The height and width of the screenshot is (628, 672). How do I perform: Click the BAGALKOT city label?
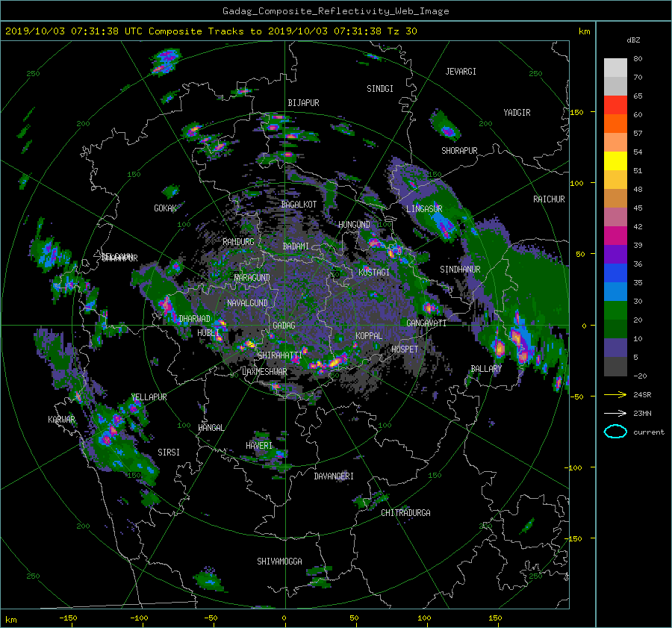(299, 205)
